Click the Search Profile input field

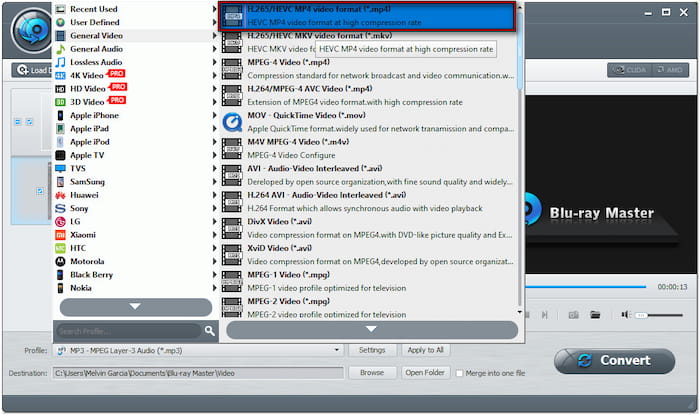click(128, 331)
